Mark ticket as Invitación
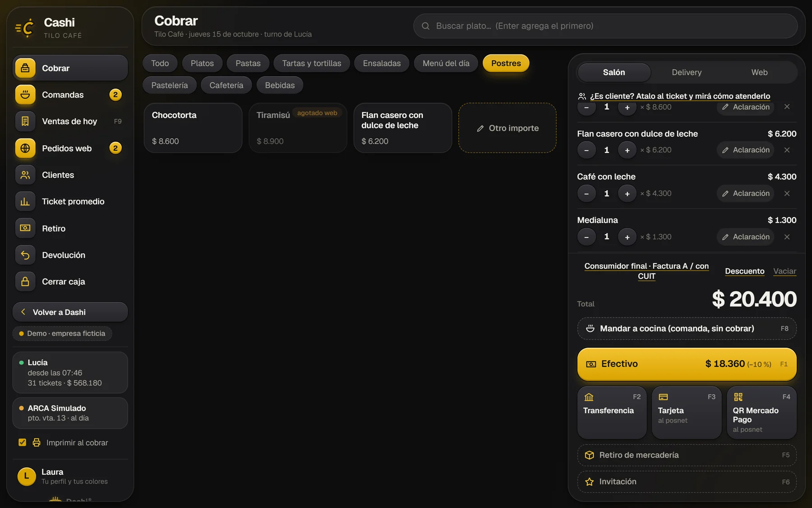This screenshot has width=812, height=508. click(687, 482)
